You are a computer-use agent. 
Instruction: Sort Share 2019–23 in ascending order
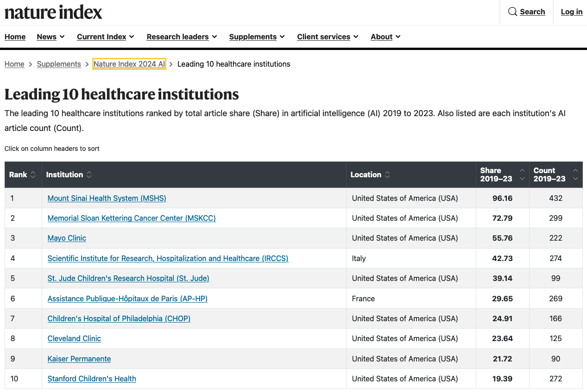[523, 170]
